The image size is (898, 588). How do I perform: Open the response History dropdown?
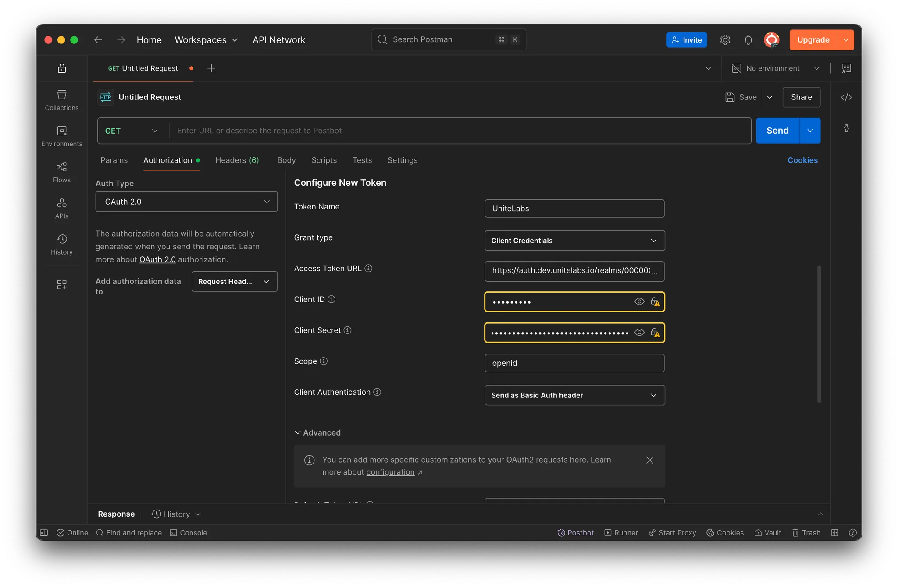pyautogui.click(x=176, y=514)
